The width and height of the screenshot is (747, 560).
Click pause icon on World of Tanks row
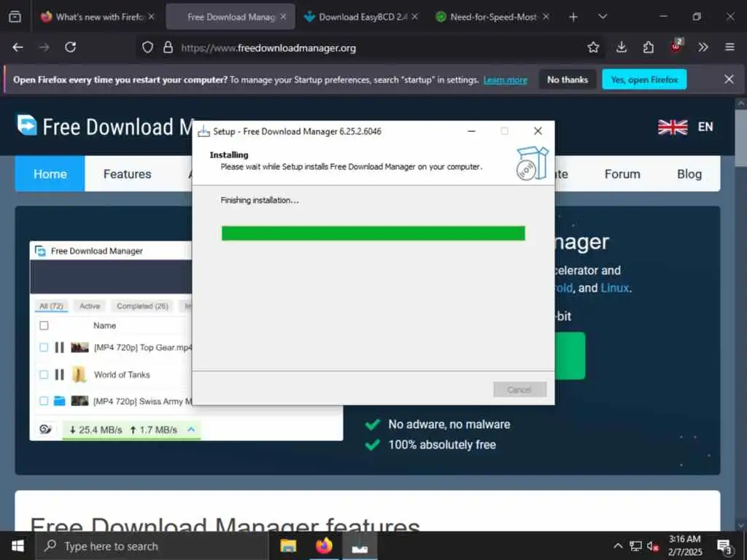tap(60, 375)
